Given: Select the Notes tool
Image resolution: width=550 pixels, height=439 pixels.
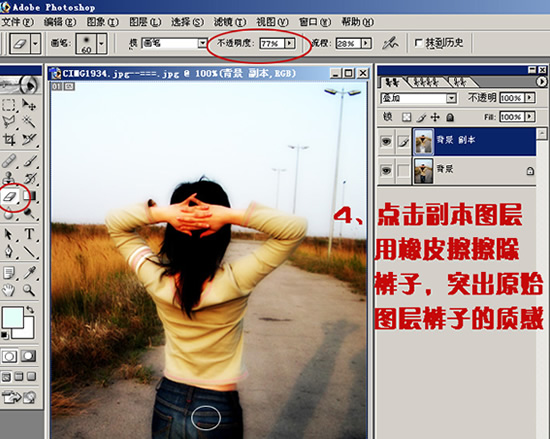Looking at the screenshot, I should [9, 272].
